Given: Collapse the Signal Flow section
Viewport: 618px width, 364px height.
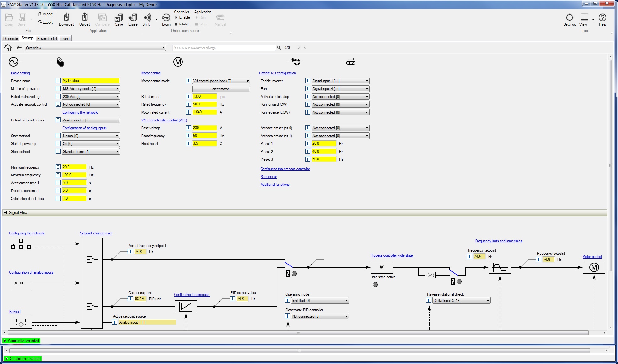Looking at the screenshot, I should 5,213.
